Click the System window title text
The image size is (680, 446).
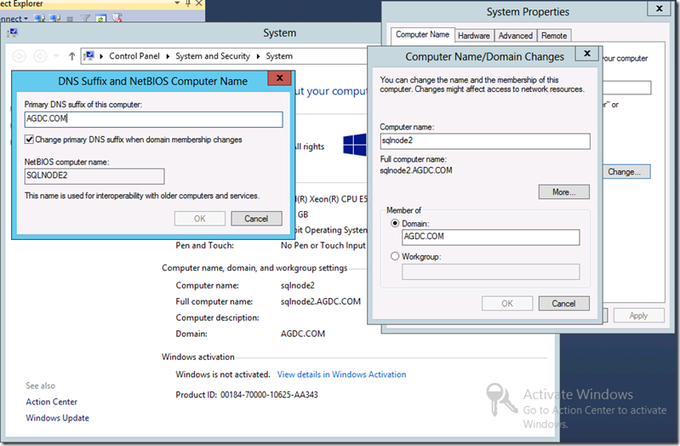point(280,33)
